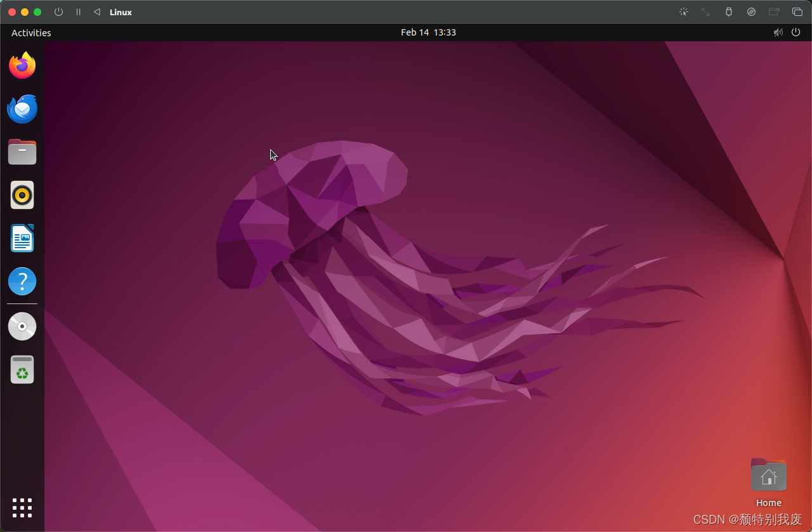Click the yellow minimize window button
The width and height of the screenshot is (812, 532).
25,12
